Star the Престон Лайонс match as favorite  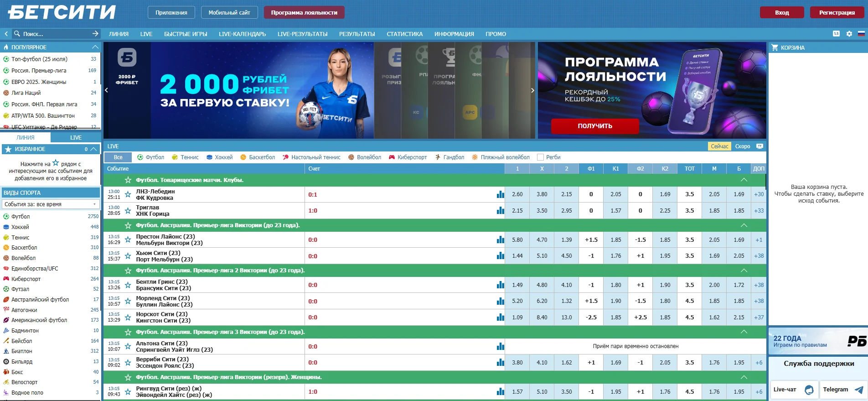[x=128, y=240]
